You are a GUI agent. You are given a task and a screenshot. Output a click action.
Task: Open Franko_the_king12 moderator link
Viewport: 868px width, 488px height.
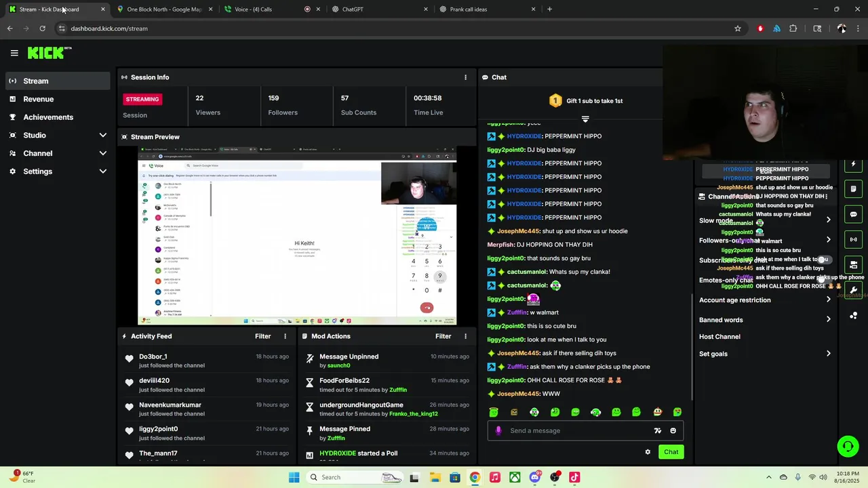click(414, 414)
